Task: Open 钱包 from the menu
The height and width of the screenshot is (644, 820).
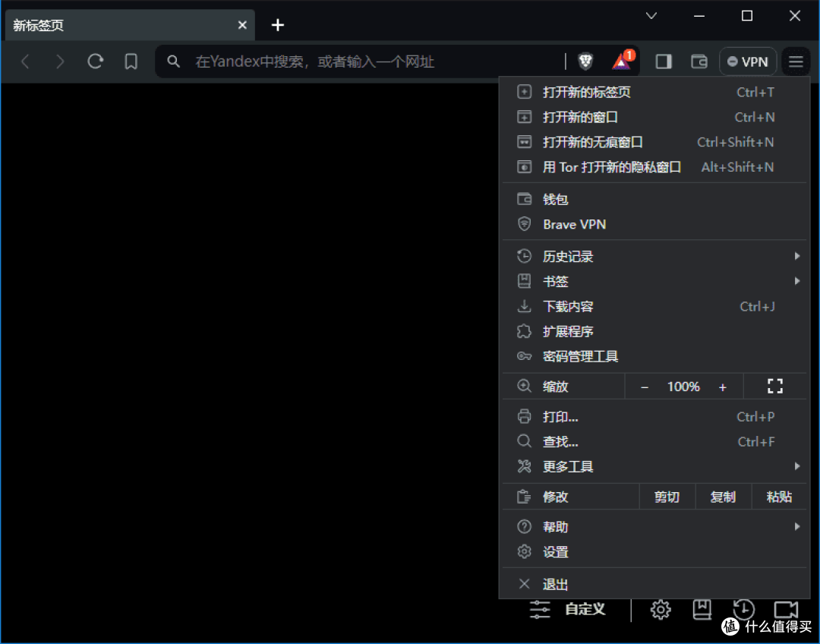Action: coord(654,199)
